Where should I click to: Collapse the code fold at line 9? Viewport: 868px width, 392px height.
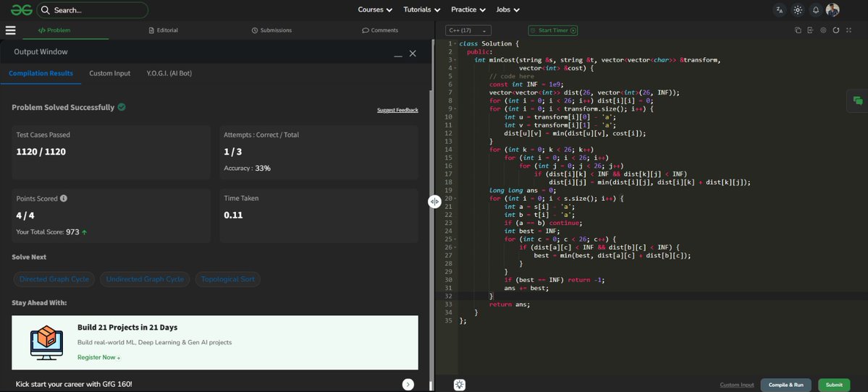(x=455, y=109)
